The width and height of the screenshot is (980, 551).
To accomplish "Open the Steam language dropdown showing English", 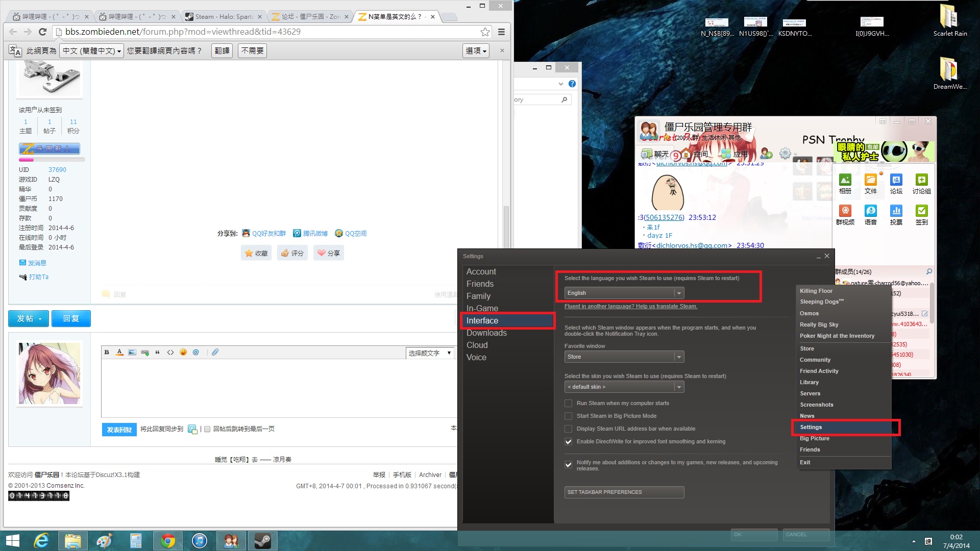I will coord(624,293).
